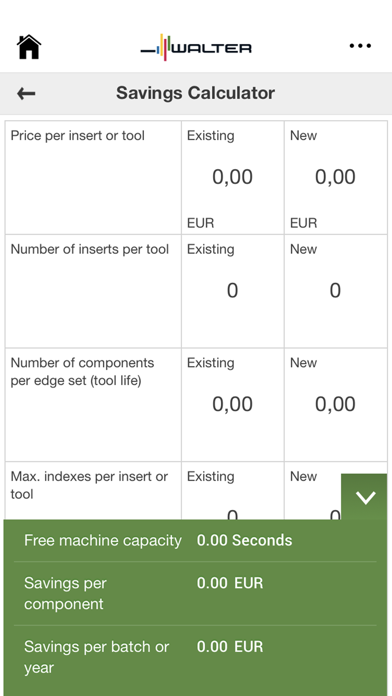
Task: Tap the Savings per component result
Action: [195, 593]
